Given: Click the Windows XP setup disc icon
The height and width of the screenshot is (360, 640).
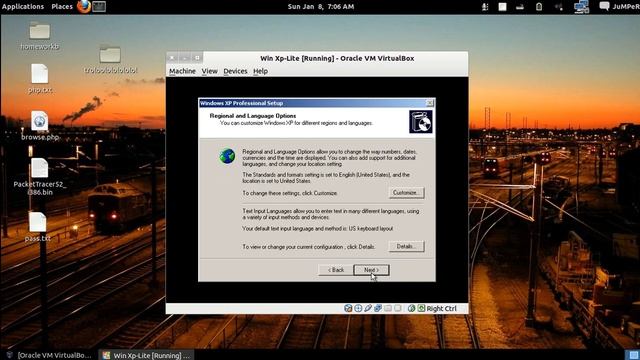Looking at the screenshot, I should tap(421, 122).
